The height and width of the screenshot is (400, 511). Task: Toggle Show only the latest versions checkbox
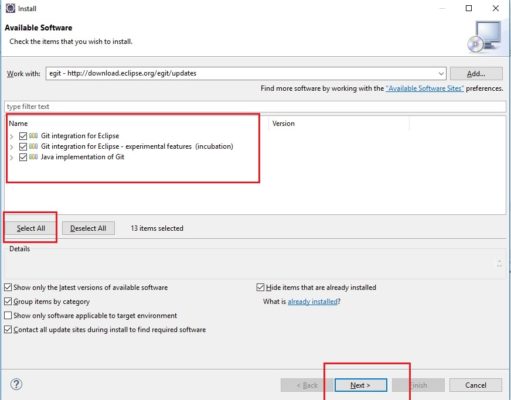click(8, 287)
